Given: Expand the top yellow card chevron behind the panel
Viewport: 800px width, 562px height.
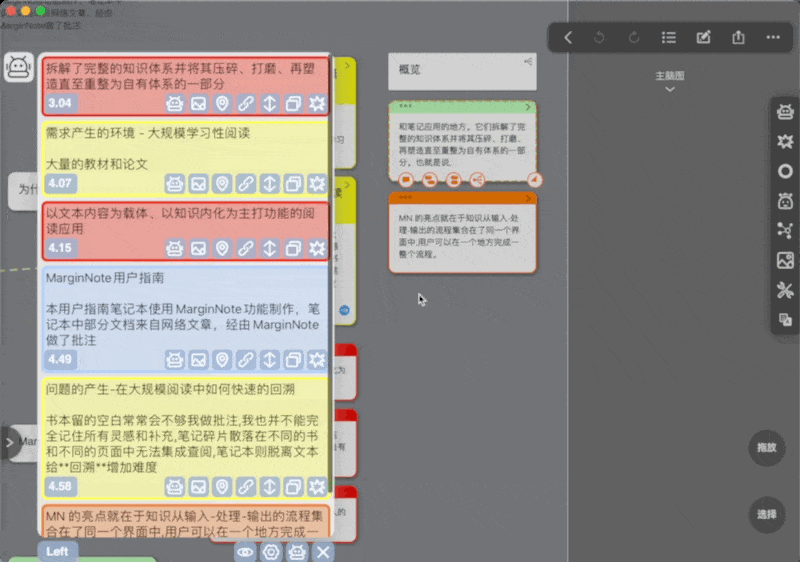Looking at the screenshot, I should tap(347, 65).
